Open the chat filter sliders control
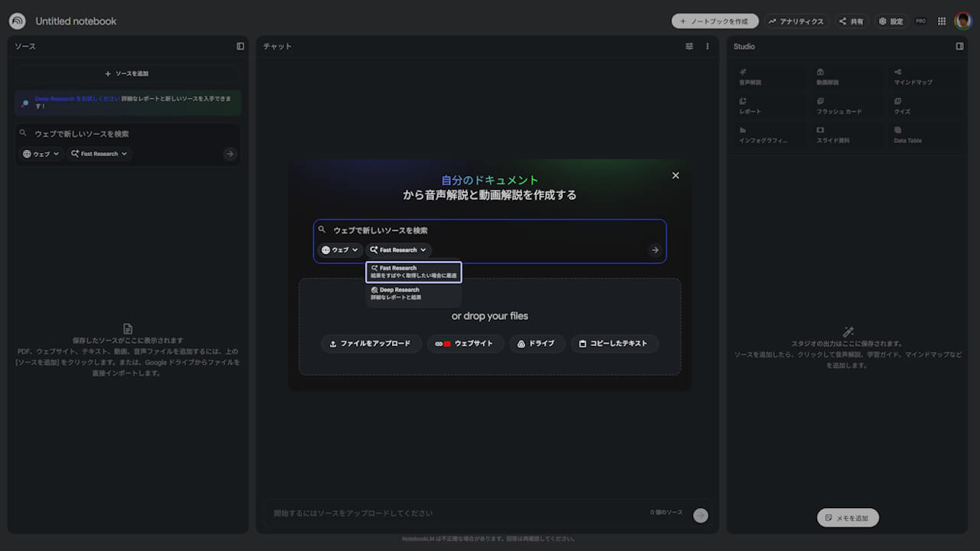980x551 pixels. click(x=688, y=46)
